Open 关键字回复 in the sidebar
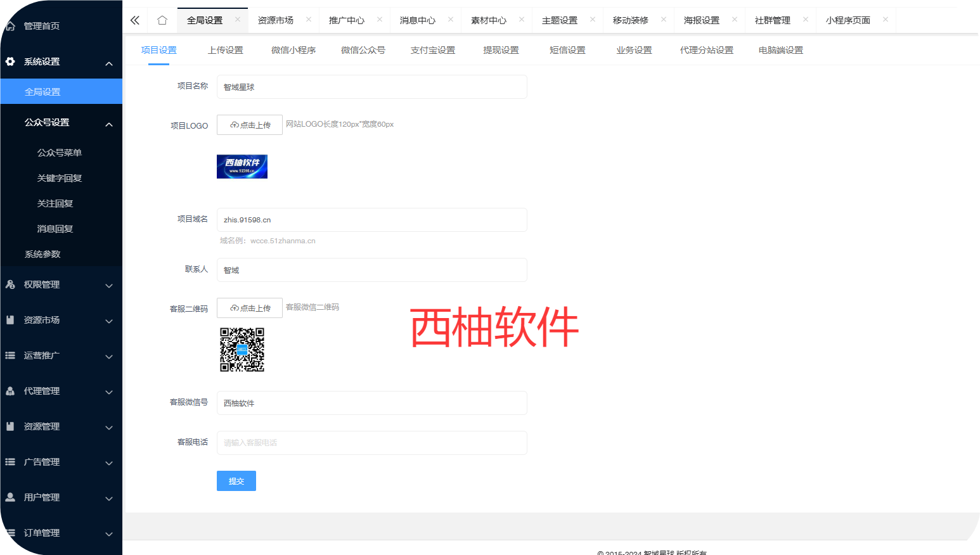980x555 pixels. coord(60,178)
